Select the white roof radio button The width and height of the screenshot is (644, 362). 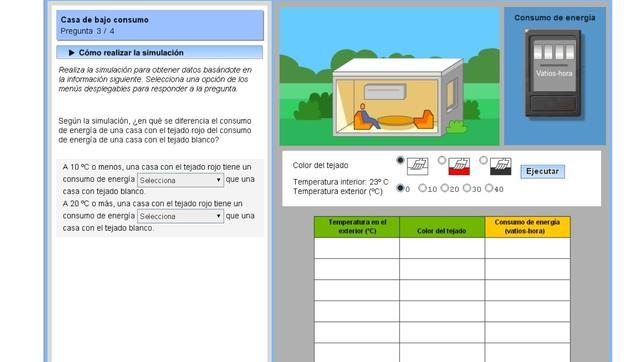400,160
